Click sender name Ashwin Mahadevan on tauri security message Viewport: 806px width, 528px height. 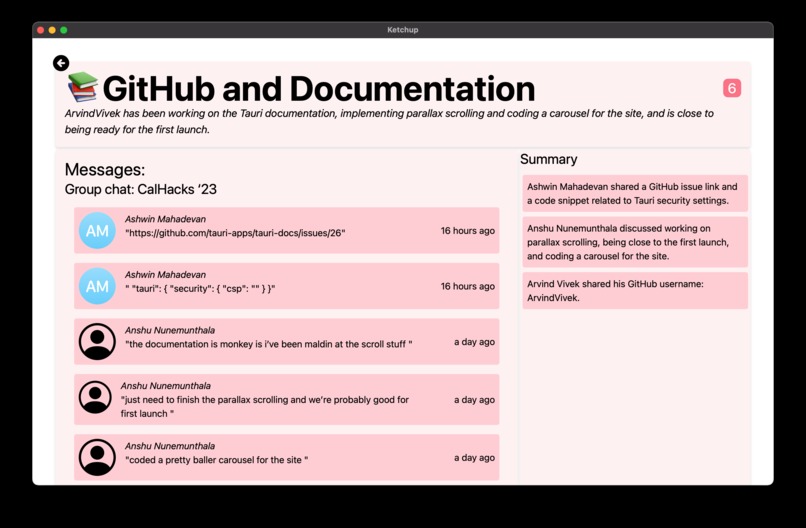click(166, 275)
